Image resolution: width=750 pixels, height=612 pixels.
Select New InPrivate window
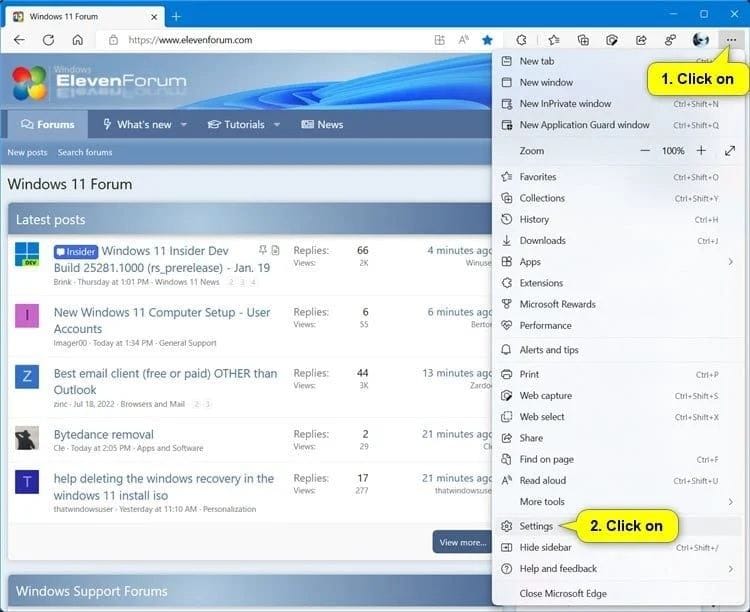618,103
